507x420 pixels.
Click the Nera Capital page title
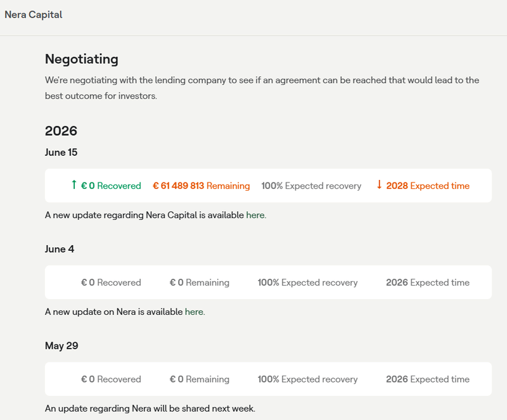34,15
